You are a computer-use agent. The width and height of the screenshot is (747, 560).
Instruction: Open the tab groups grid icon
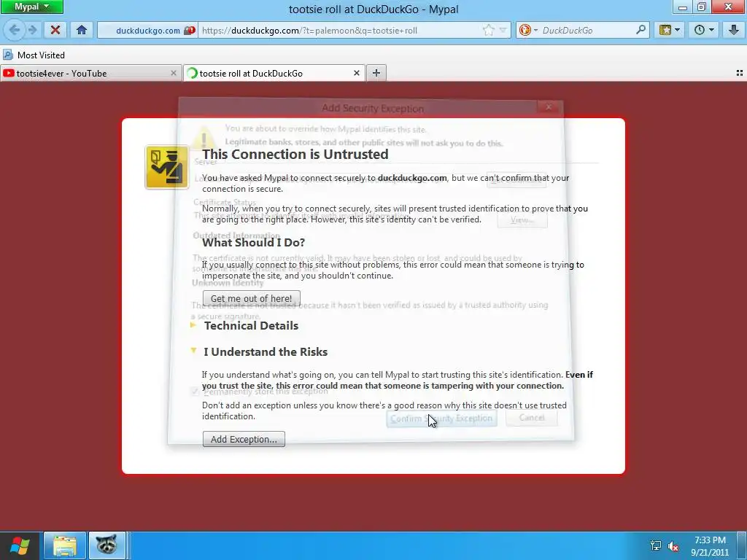(740, 73)
